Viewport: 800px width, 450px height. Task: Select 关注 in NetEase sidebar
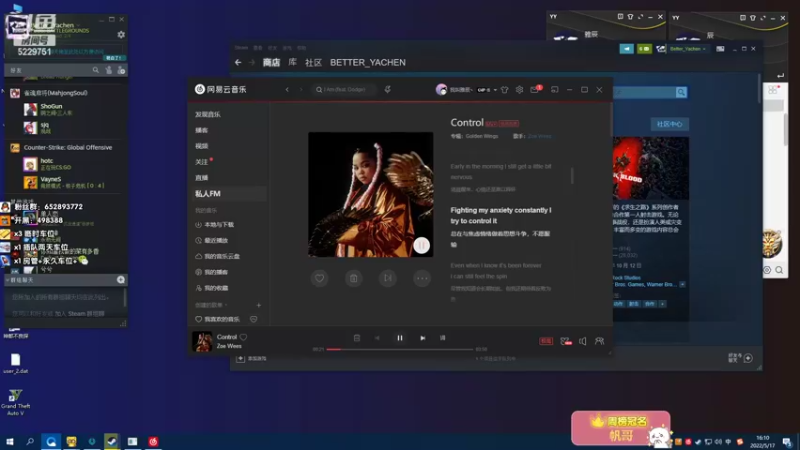coord(202,162)
